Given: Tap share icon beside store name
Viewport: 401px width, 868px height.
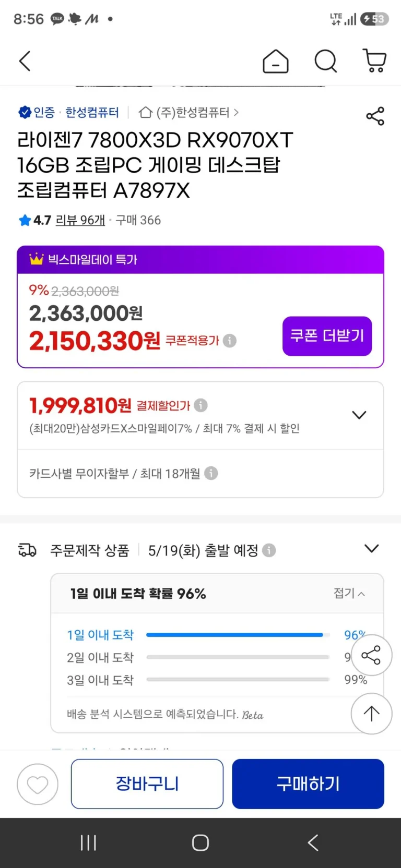Looking at the screenshot, I should [x=375, y=116].
